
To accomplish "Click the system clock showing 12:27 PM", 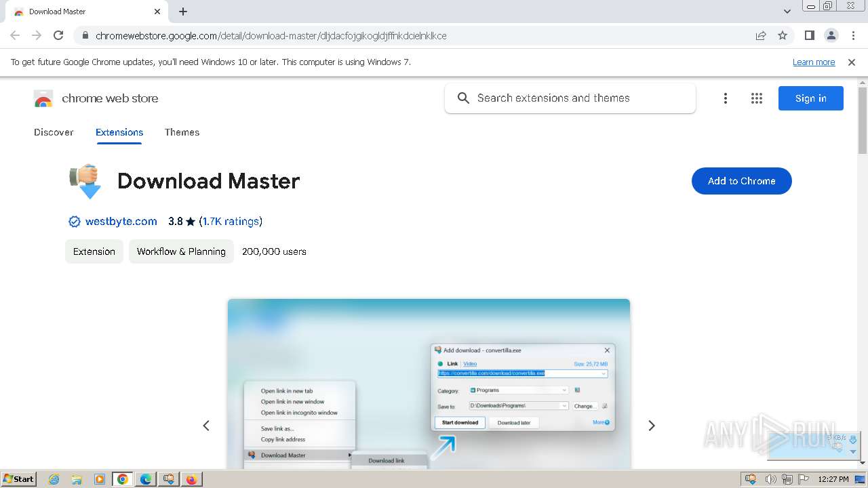I will [833, 479].
